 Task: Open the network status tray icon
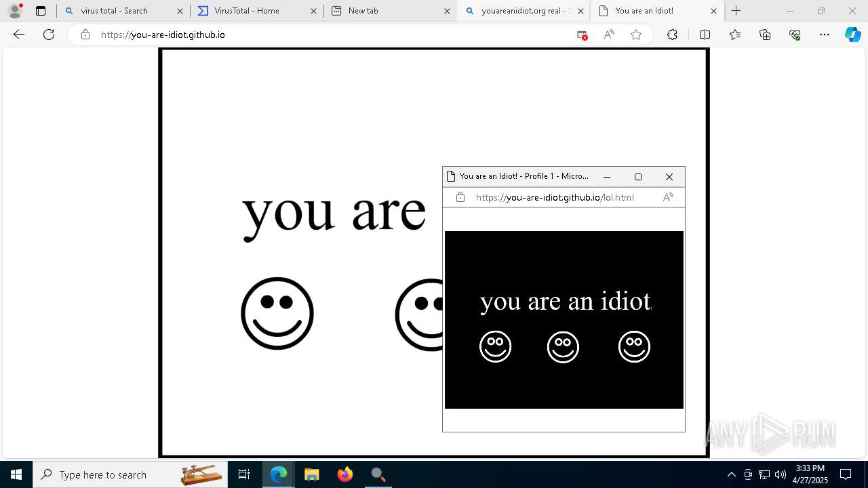coord(764,474)
